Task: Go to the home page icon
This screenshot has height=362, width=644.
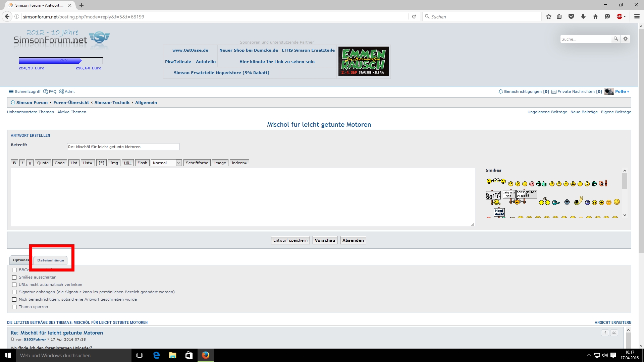Action: 595,16
